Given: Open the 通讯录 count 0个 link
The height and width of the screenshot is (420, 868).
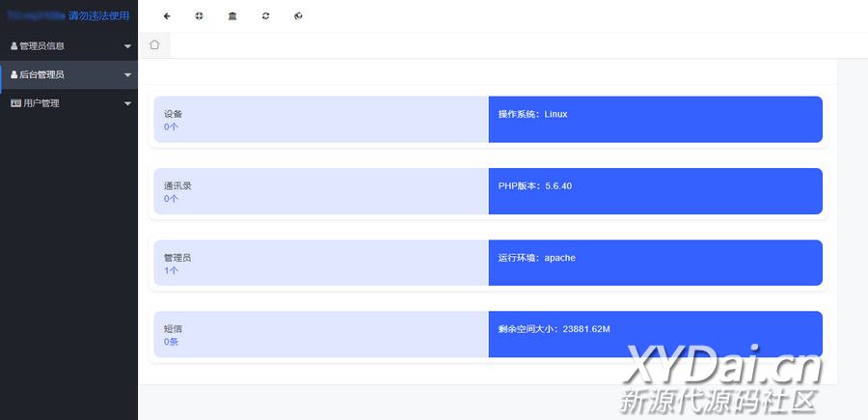Looking at the screenshot, I should 171,199.
